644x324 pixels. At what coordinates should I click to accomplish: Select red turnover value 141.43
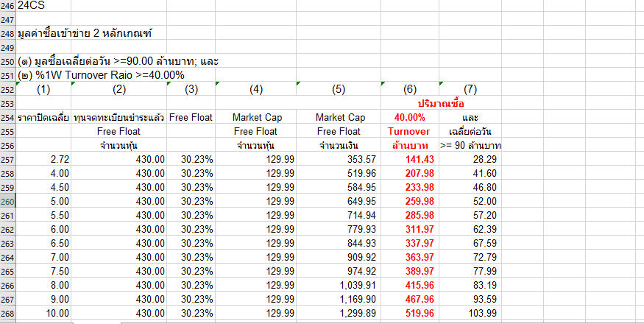409,160
